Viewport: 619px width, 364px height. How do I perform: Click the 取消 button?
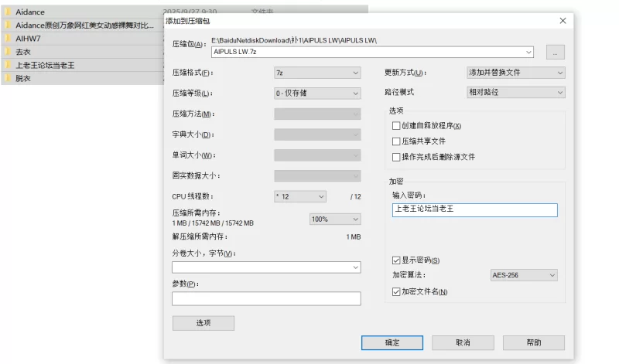tap(463, 342)
